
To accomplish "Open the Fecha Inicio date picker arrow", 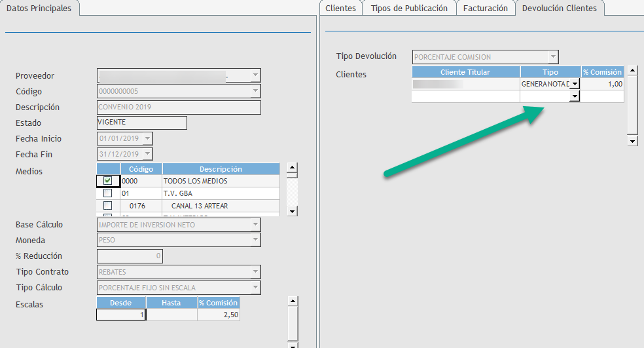I will [x=147, y=138].
